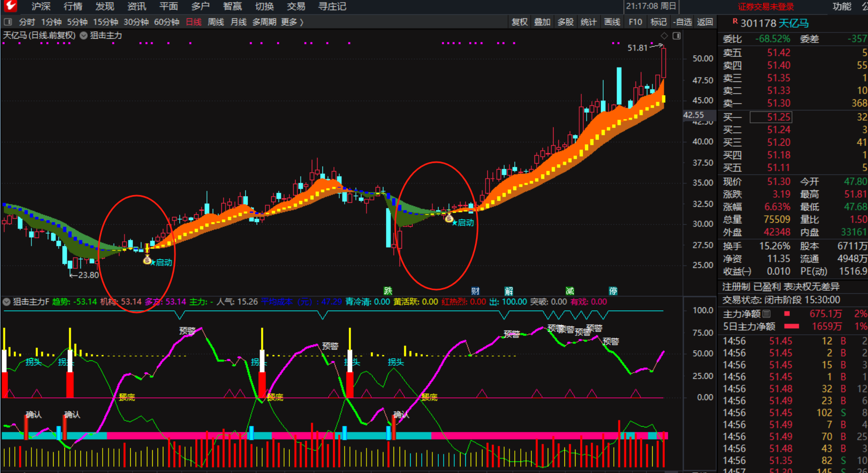Image resolution: width=868 pixels, height=473 pixels.
Task: Click the 停 event marker icon
Action: coord(613,291)
